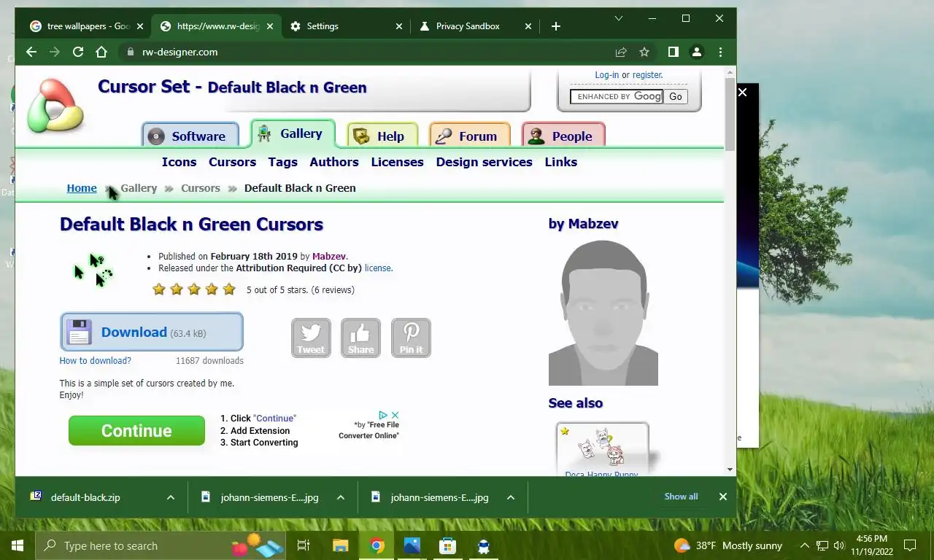Click the Pin it button
The image size is (934, 560).
point(411,338)
